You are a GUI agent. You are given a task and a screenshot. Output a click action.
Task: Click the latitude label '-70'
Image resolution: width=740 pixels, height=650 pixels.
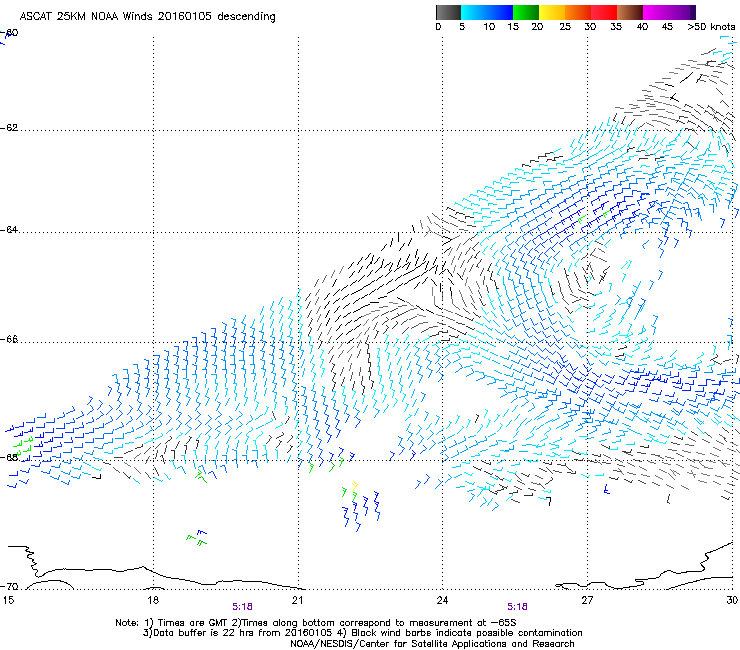click(9, 587)
